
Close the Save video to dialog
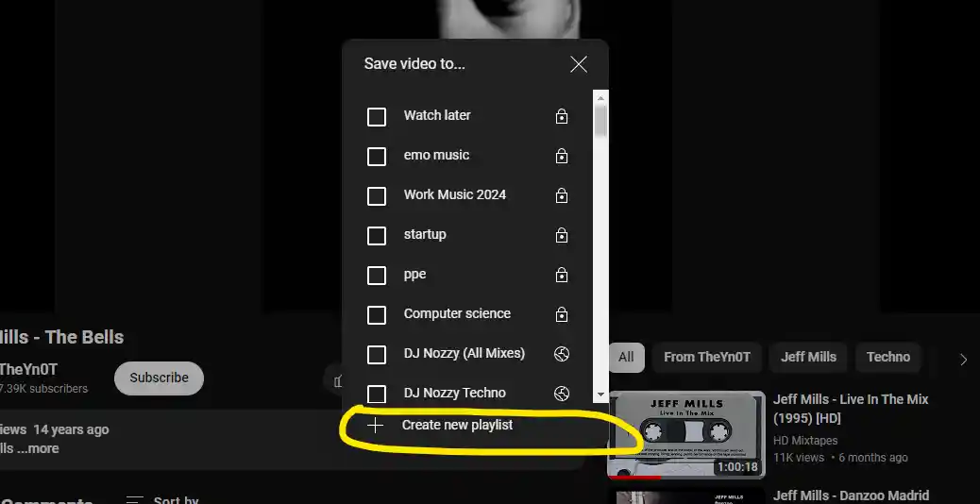coord(579,64)
